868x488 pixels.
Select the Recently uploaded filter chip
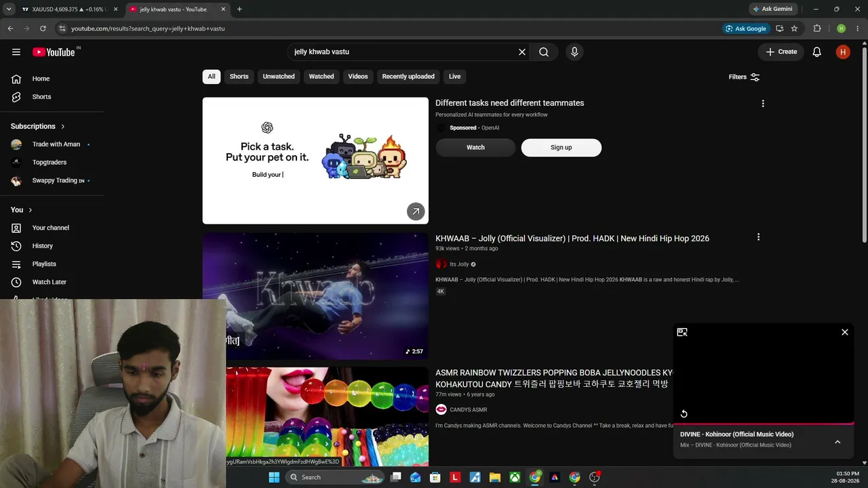[x=408, y=77]
